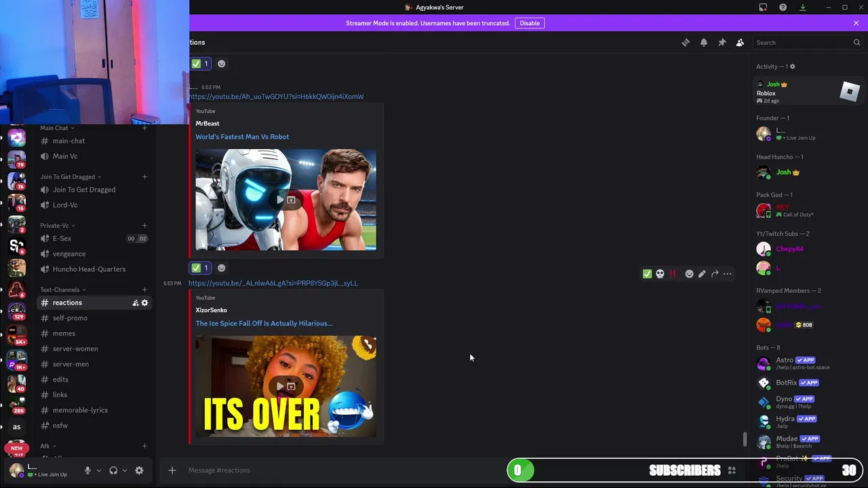Deafen with headphones icon
The width and height of the screenshot is (868, 488).
(113, 470)
